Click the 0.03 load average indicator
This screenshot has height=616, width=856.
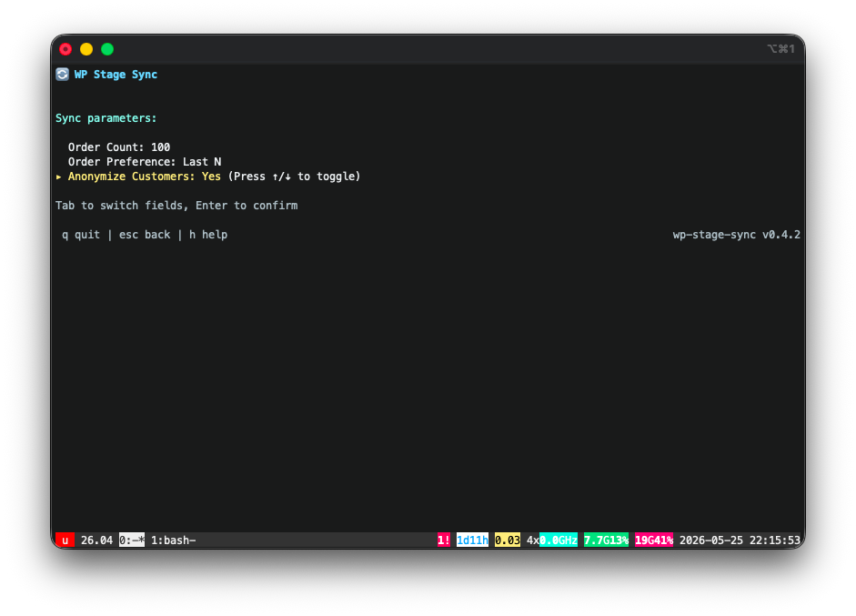pos(508,540)
